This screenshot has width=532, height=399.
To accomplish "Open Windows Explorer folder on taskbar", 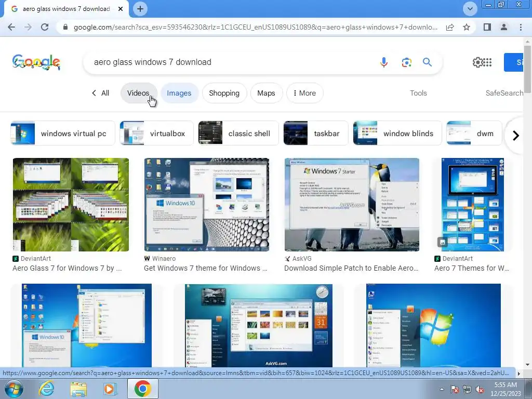I will pyautogui.click(x=78, y=389).
